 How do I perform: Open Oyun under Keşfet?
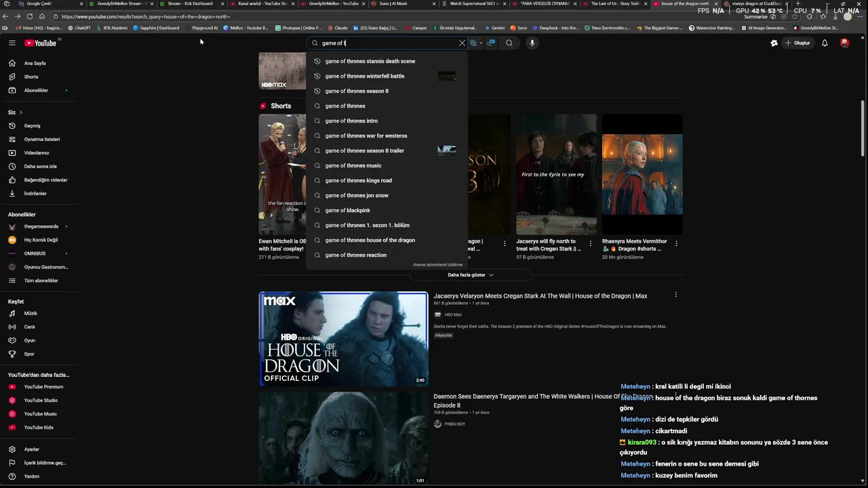[x=30, y=340]
